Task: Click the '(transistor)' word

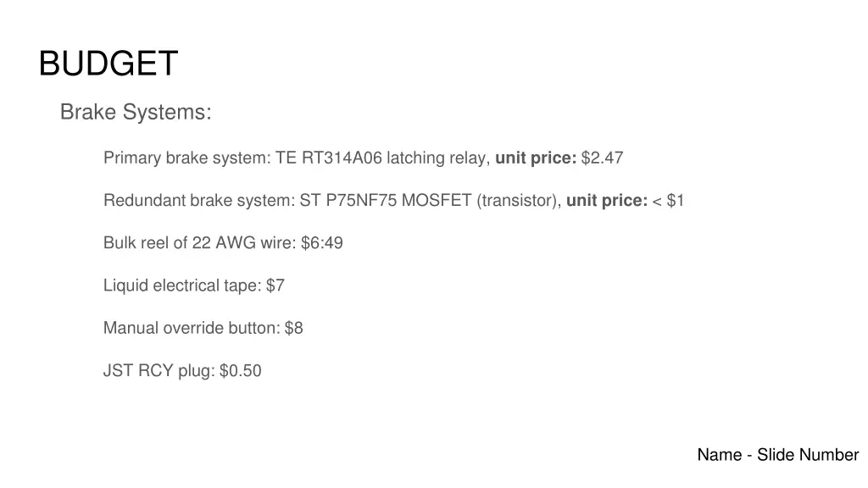Action: click(x=519, y=200)
